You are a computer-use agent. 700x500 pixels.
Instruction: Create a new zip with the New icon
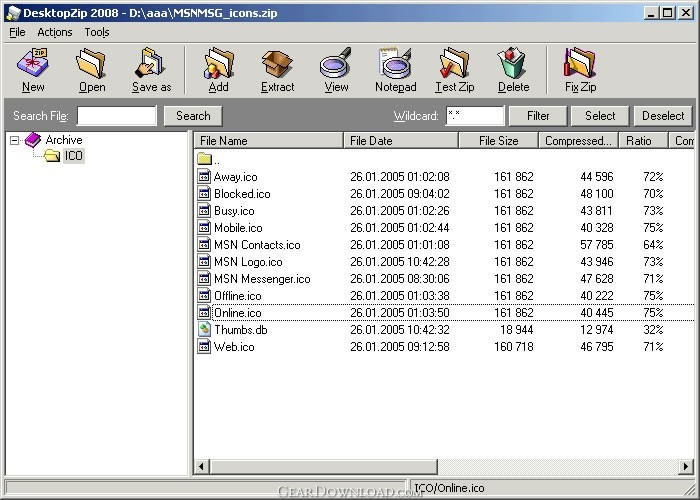coord(33,64)
